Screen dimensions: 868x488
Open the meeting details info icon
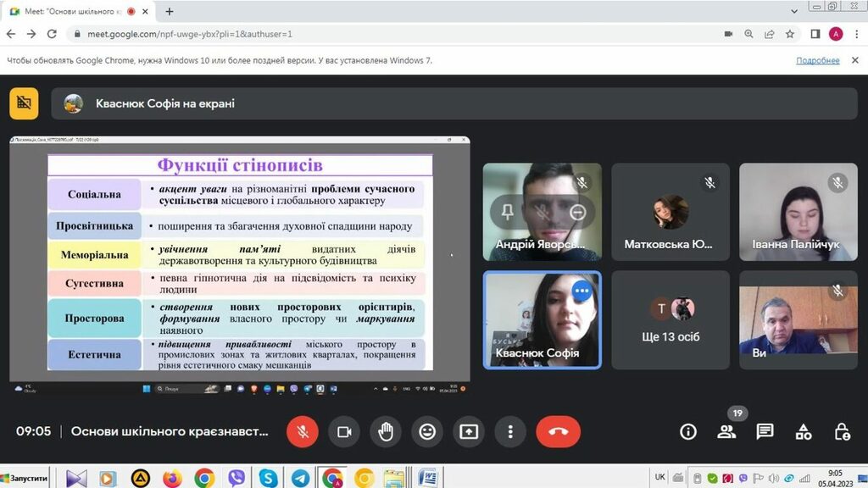click(688, 431)
